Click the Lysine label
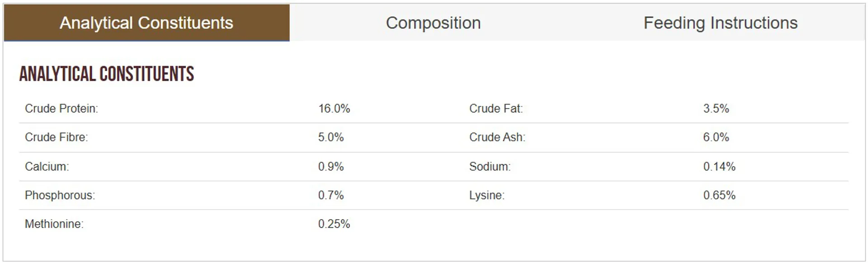 487,195
